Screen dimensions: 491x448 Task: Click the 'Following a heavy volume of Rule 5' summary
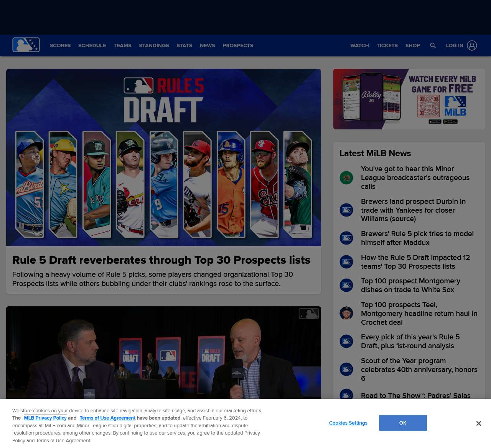(153, 279)
